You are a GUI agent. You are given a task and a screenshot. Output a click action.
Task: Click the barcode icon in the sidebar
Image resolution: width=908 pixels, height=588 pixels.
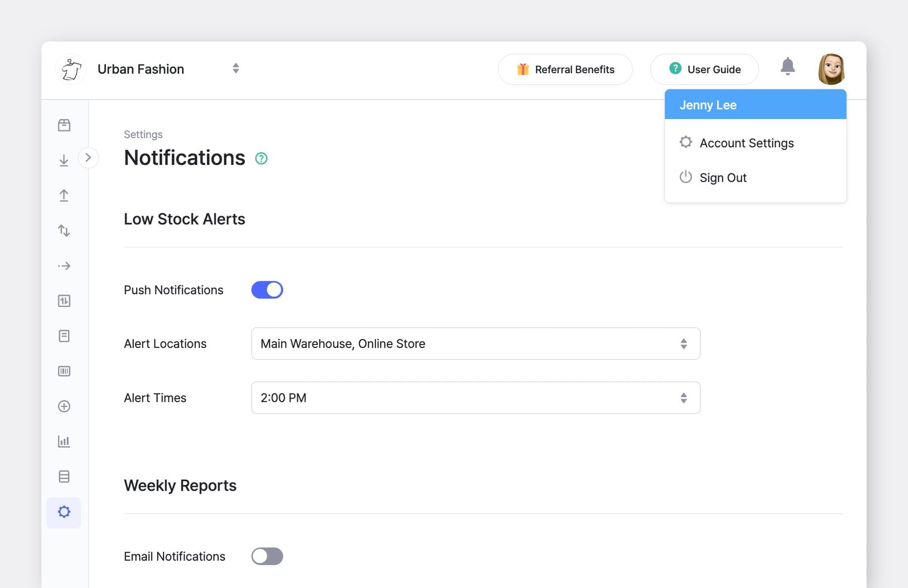click(x=64, y=371)
